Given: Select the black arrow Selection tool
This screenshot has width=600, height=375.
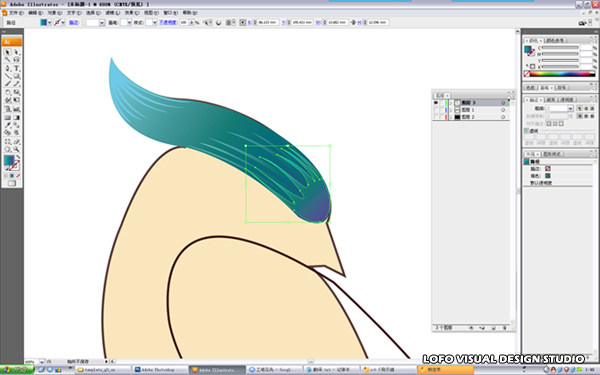Looking at the screenshot, I should pos(7,52).
